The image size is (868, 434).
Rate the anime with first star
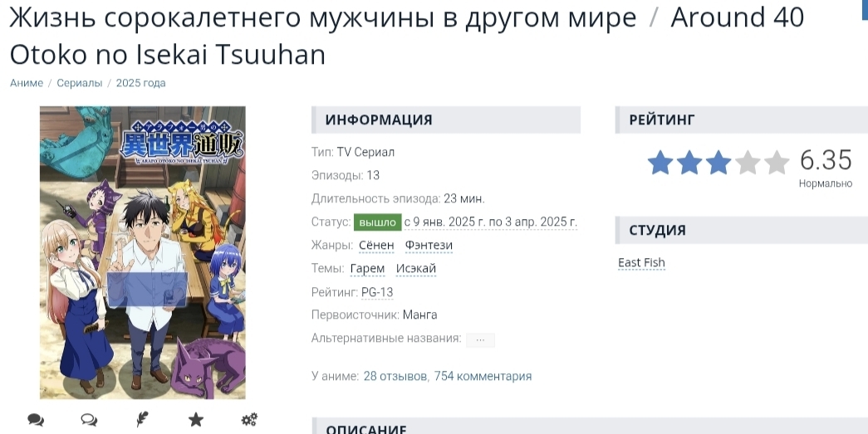(x=660, y=163)
